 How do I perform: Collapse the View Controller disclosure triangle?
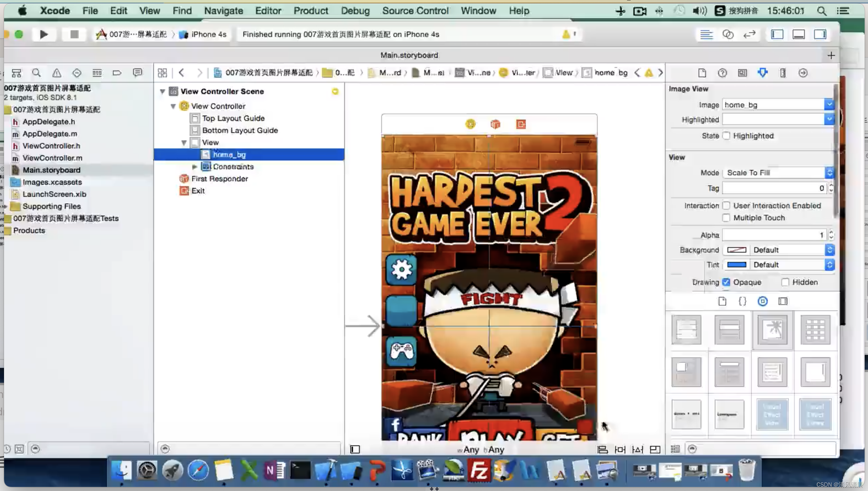pos(173,106)
